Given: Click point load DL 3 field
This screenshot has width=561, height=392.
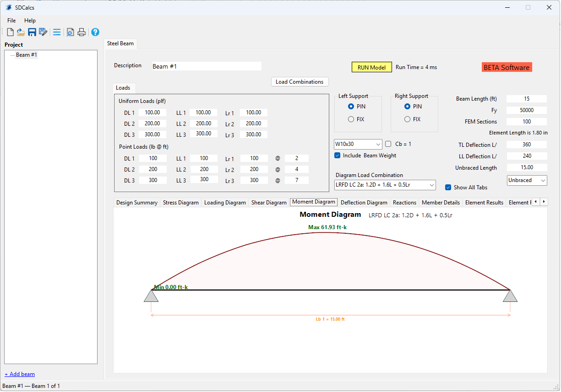Looking at the screenshot, I should point(153,180).
